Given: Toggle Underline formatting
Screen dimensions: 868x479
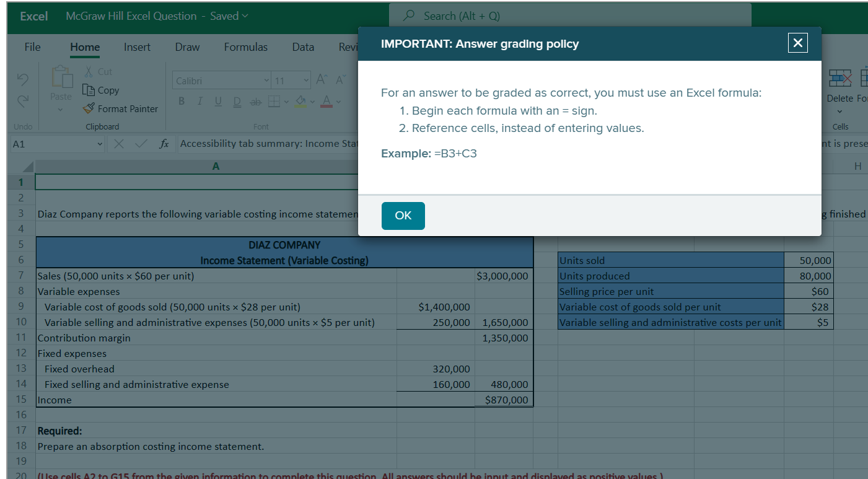Looking at the screenshot, I should click(218, 101).
